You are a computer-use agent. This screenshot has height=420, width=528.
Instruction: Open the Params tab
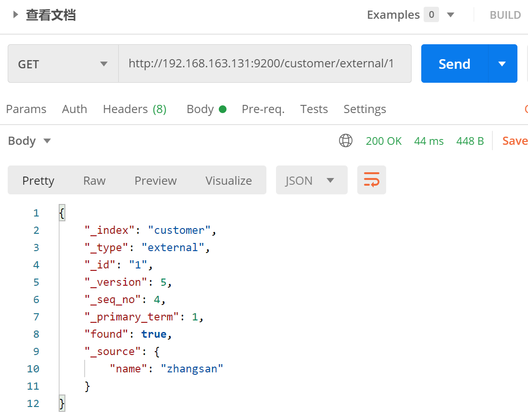(x=26, y=109)
